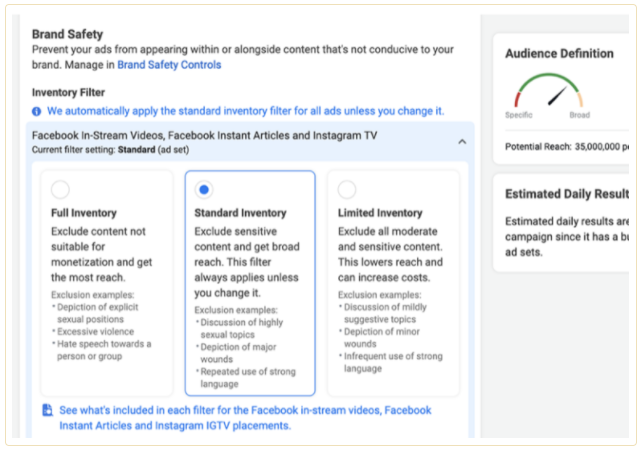
Task: Open the see what's included in each filter link
Action: (x=245, y=418)
